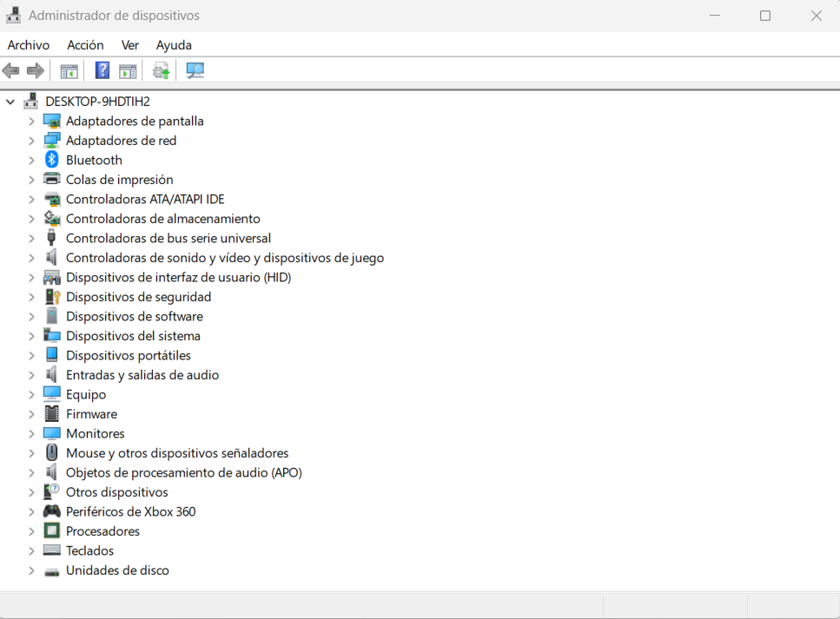Viewport: 840px width, 619px height.
Task: Click the printer icon for Colas de impresión
Action: [x=52, y=179]
